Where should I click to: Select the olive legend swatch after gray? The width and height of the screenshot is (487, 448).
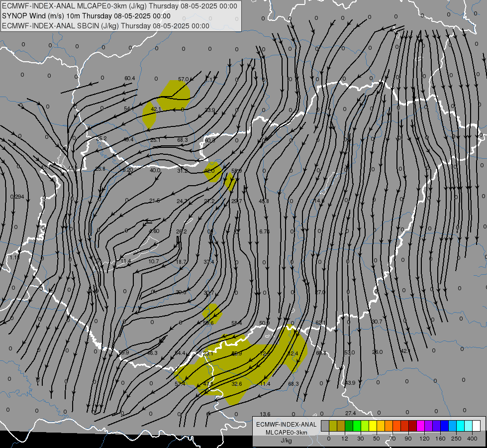point(333,426)
